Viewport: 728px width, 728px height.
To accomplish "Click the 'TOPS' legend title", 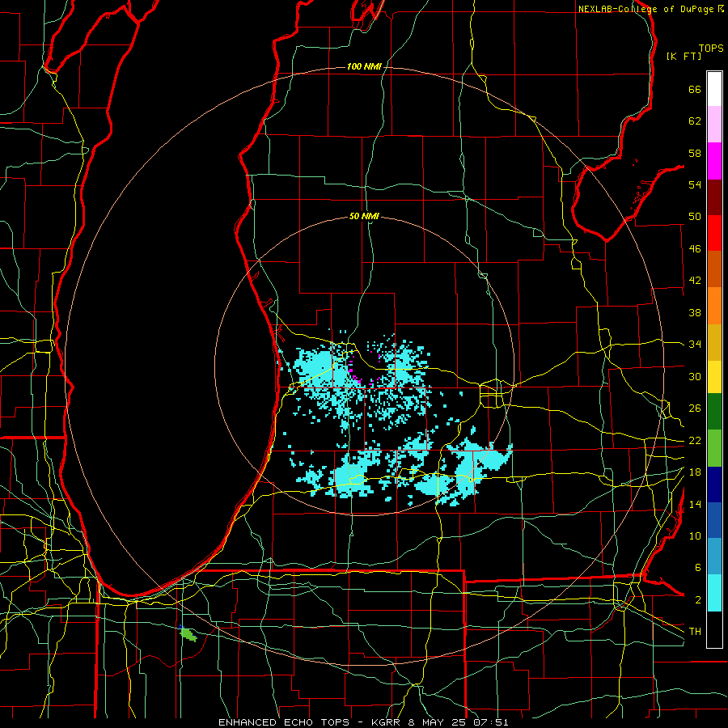I will point(711,49).
